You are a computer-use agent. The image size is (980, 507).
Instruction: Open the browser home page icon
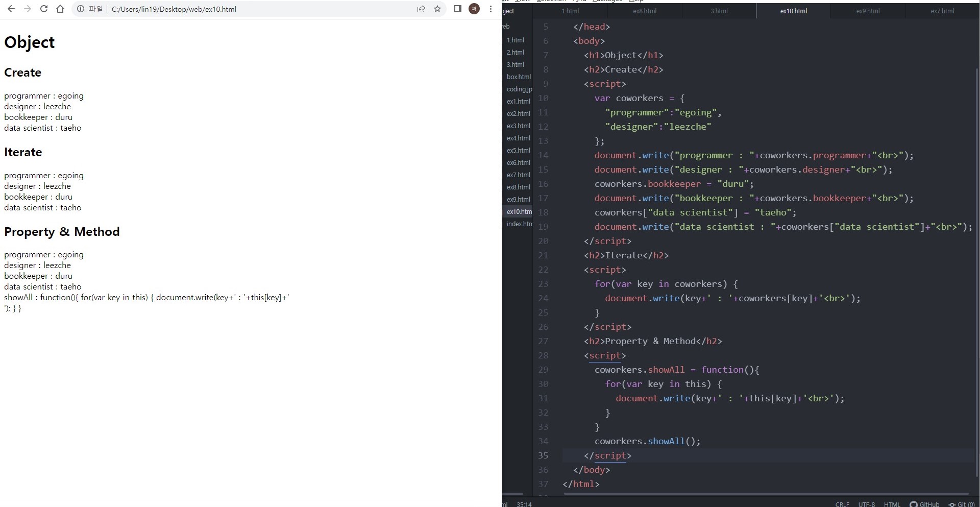pos(60,9)
